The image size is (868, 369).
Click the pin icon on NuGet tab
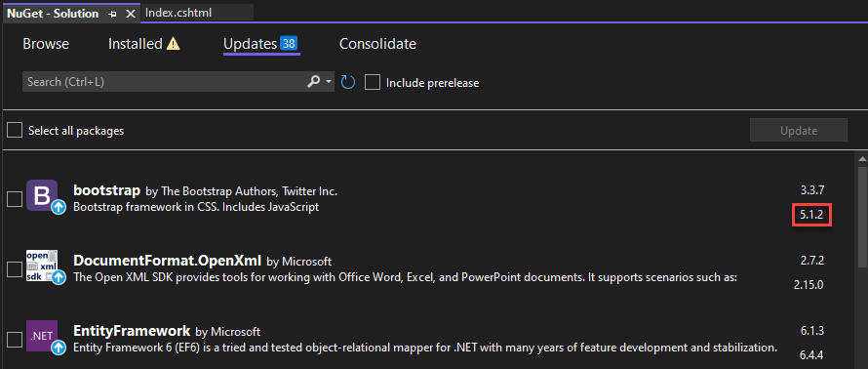tap(112, 14)
